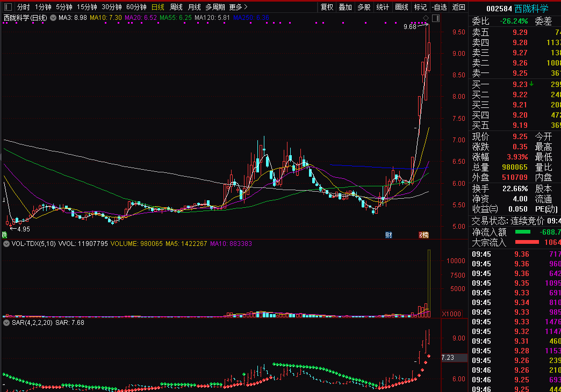Viewport: 561px width, 392px height.
Task: Click the diamond marker icon above the chart
Action: (426, 18)
